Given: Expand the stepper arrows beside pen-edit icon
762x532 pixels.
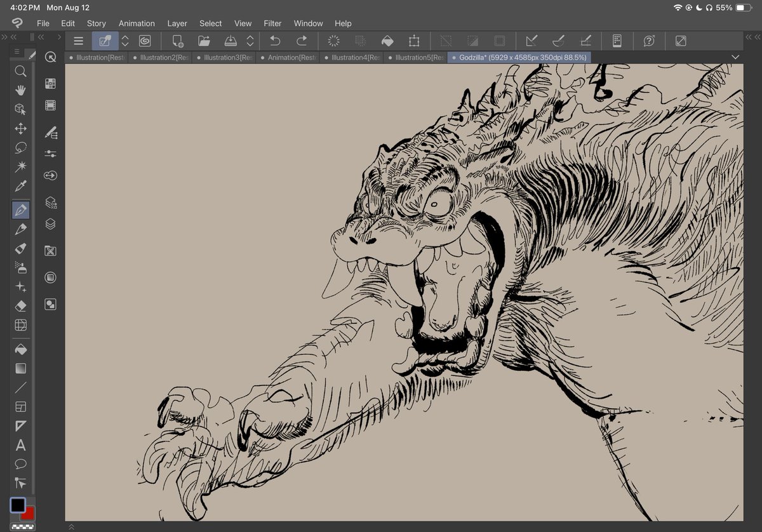Looking at the screenshot, I should [125, 41].
